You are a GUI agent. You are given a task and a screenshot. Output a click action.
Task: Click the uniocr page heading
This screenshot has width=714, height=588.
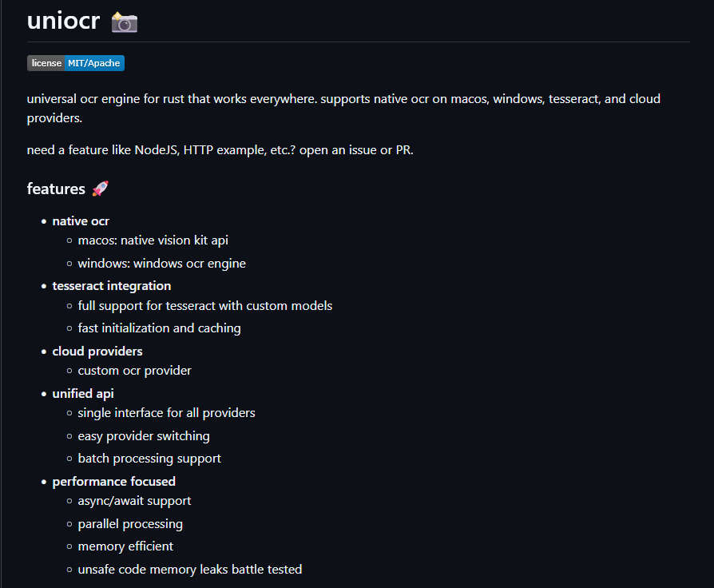point(63,21)
